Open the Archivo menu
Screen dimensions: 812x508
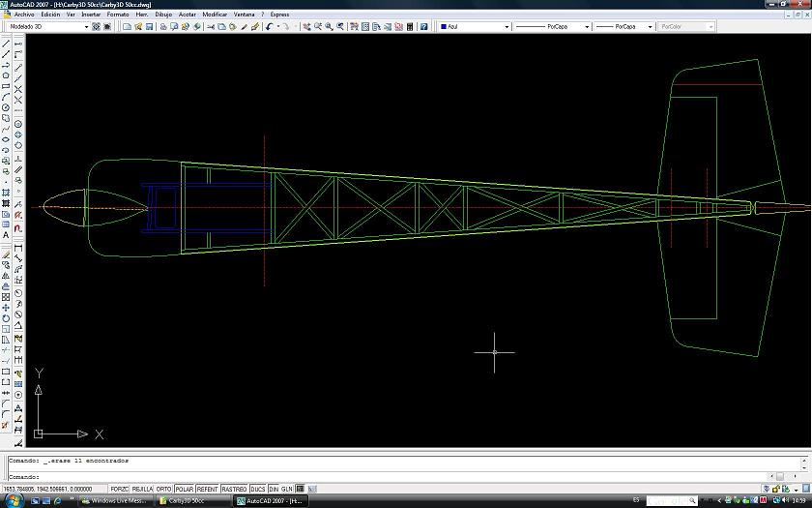tap(24, 15)
